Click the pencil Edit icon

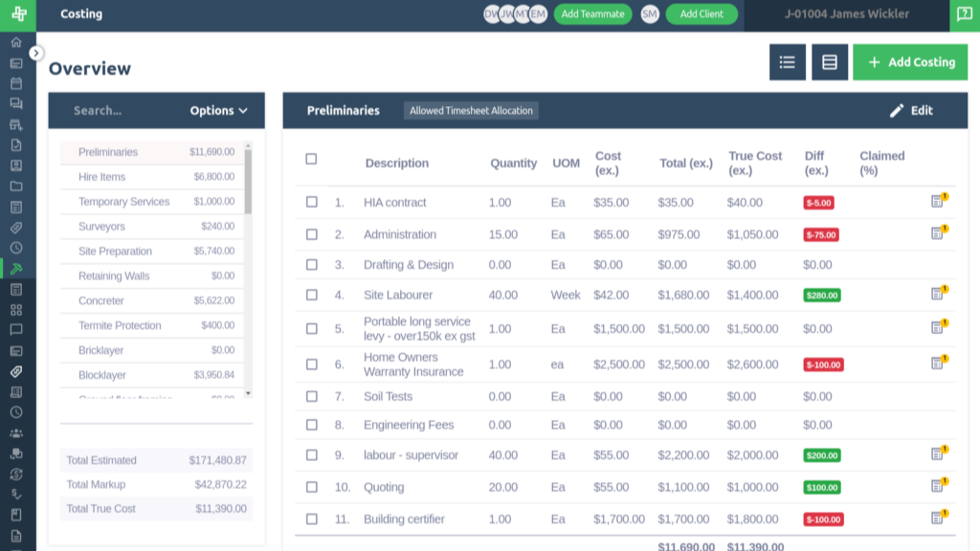click(x=897, y=111)
